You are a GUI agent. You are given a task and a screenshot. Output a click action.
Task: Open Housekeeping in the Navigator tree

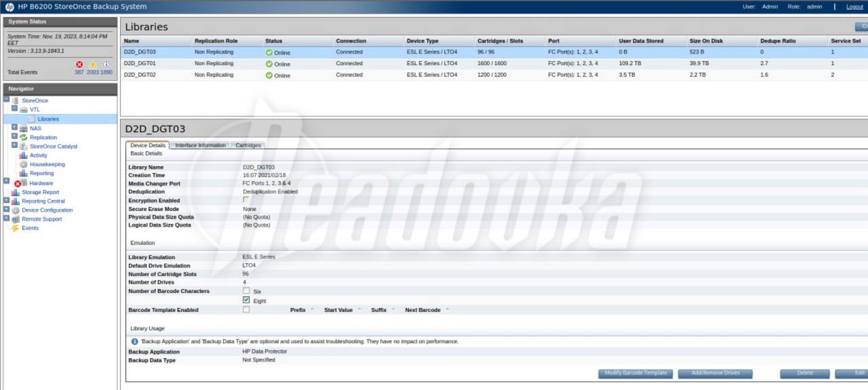pos(47,164)
